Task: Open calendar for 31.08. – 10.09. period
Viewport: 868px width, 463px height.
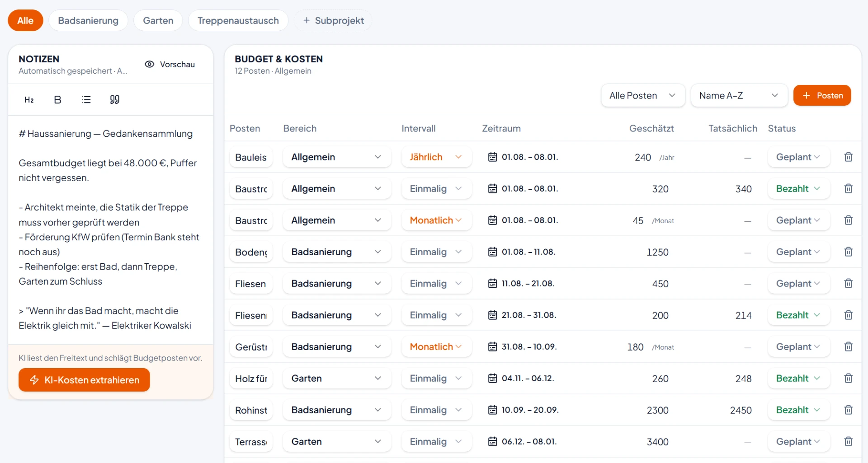Action: 492,346
